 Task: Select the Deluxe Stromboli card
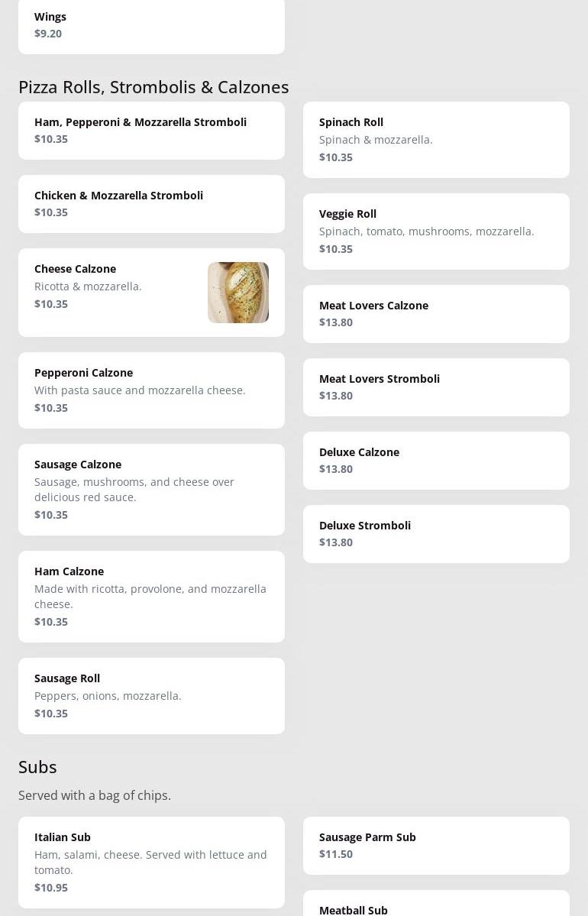click(436, 534)
